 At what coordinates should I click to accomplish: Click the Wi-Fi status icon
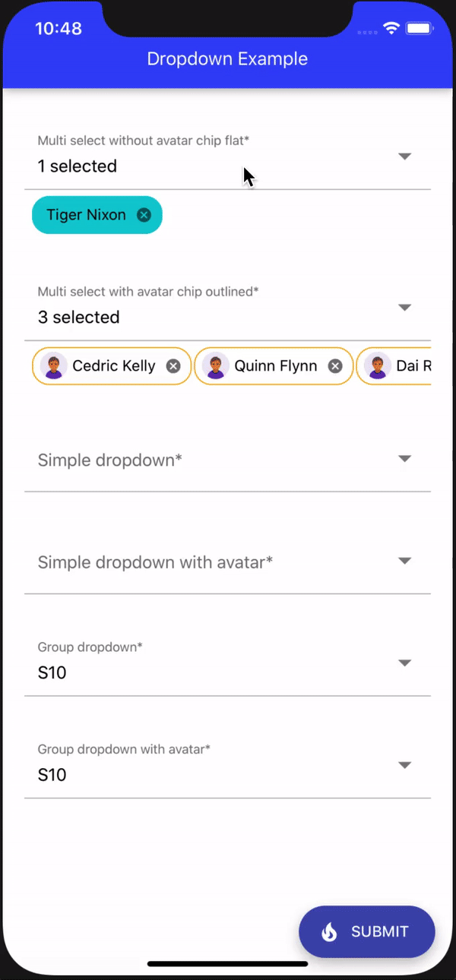tap(391, 29)
